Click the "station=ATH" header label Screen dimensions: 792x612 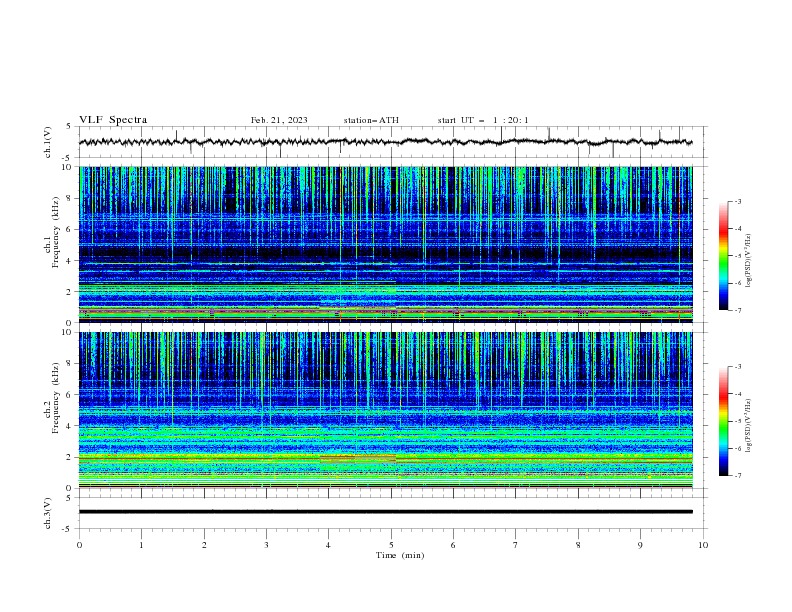(x=371, y=120)
